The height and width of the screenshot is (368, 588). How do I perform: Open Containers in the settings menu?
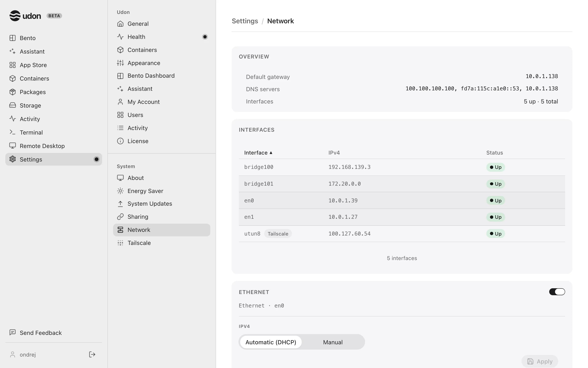pyautogui.click(x=161, y=50)
